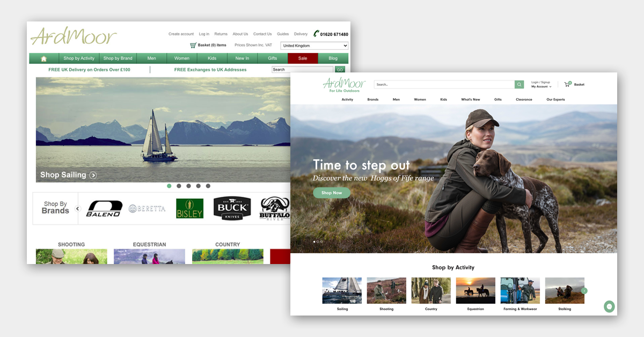Click the home icon on green navigation bar

(43, 58)
